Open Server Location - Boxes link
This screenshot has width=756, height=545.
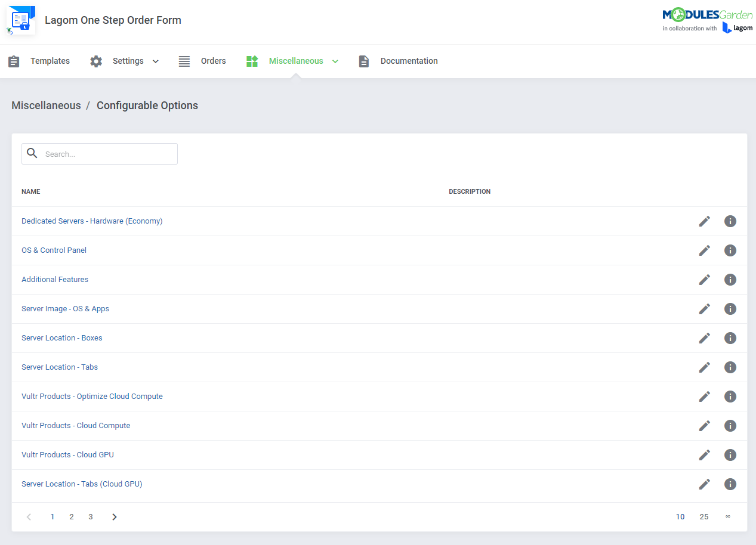pos(62,338)
